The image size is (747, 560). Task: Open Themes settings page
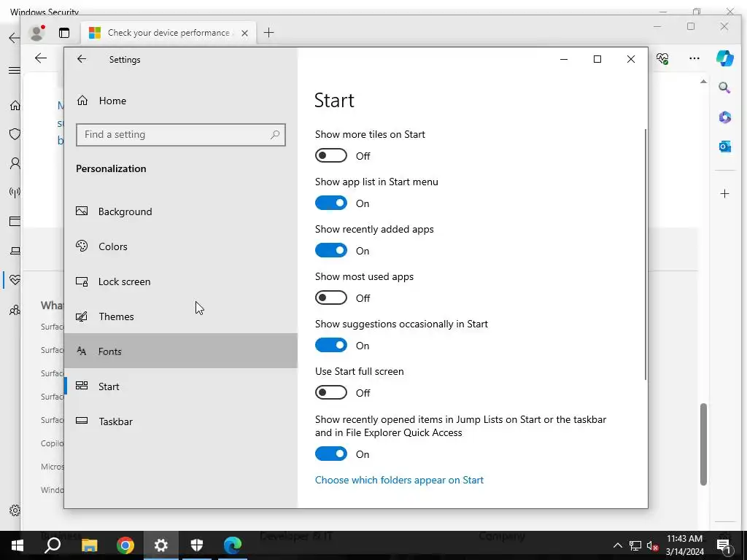click(181, 316)
